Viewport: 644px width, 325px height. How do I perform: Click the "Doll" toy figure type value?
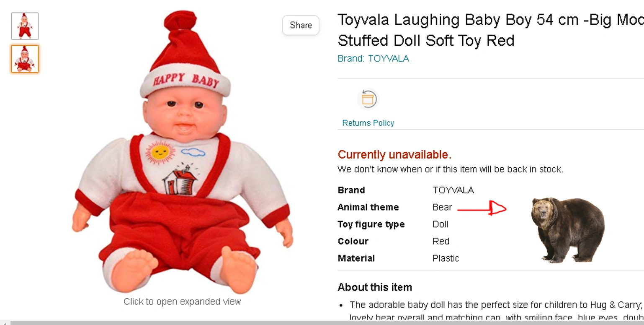(x=440, y=224)
